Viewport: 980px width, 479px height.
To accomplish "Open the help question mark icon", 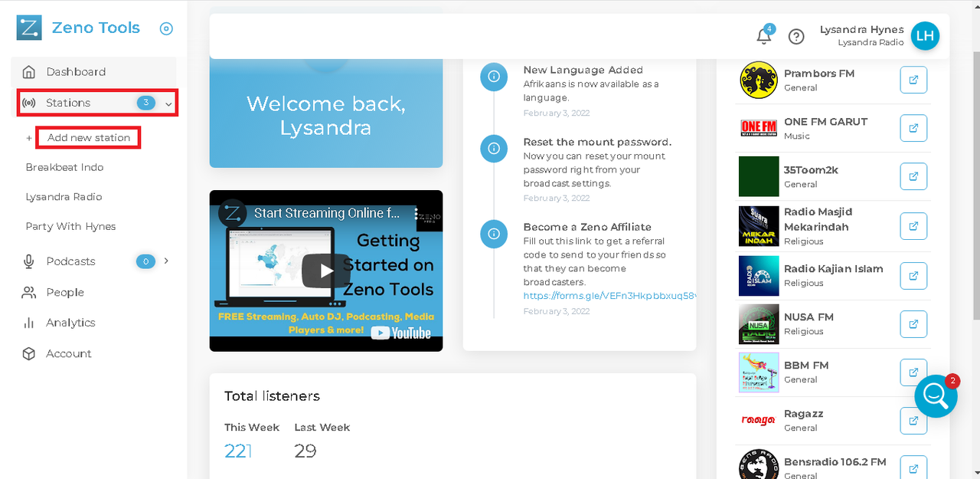I will tap(796, 36).
